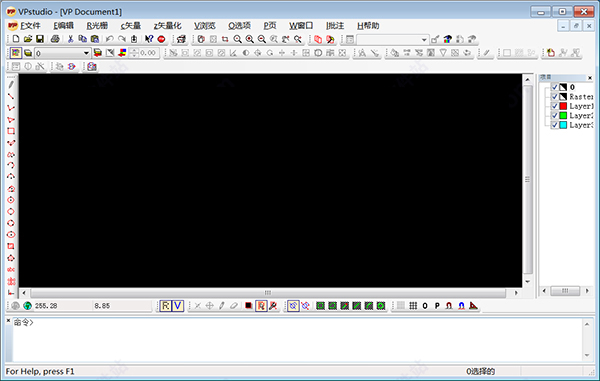
Task: Click the Undo arrow icon
Action: 109,39
